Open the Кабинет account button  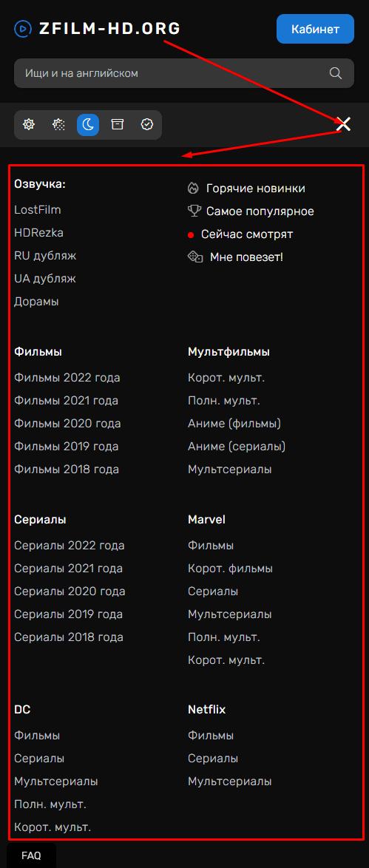[x=315, y=29]
